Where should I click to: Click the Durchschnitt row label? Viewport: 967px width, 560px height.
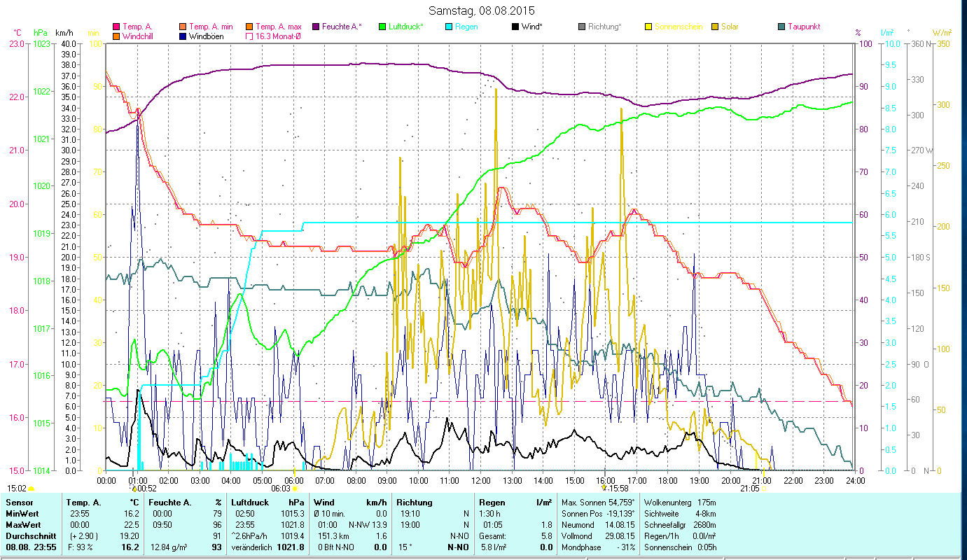[30, 535]
